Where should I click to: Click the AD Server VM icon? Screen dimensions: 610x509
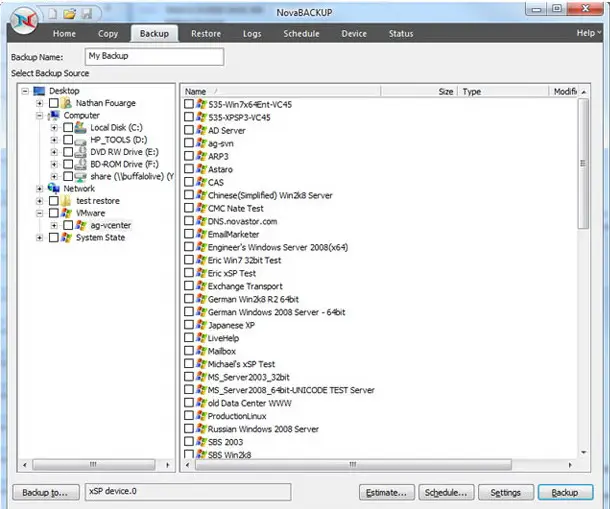click(201, 130)
